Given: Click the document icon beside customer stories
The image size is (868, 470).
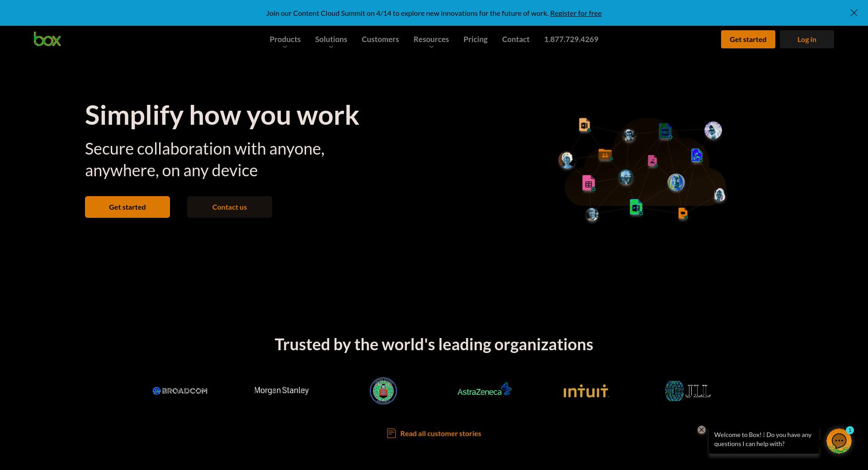Looking at the screenshot, I should point(392,433).
